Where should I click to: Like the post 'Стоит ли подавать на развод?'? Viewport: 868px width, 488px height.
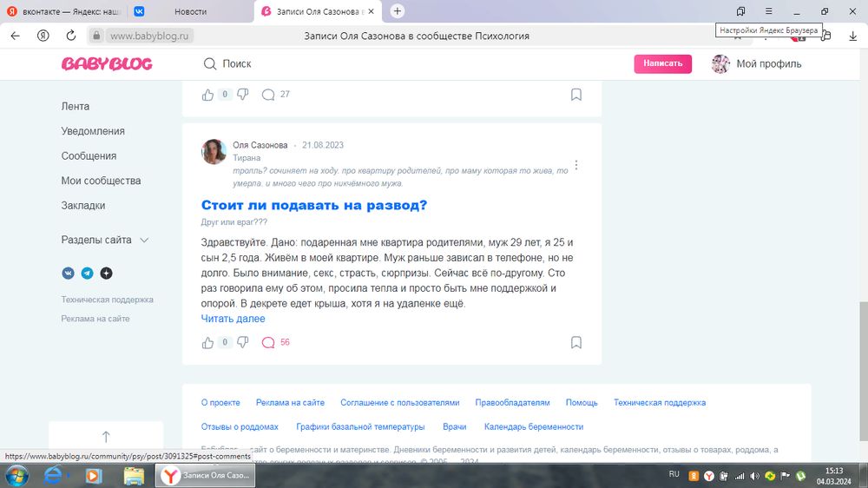[x=207, y=342]
